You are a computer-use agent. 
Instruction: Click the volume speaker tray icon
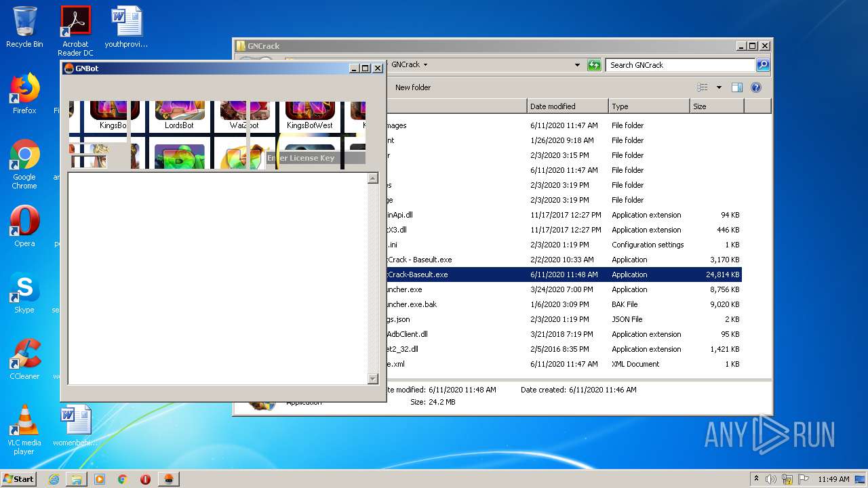click(x=770, y=479)
